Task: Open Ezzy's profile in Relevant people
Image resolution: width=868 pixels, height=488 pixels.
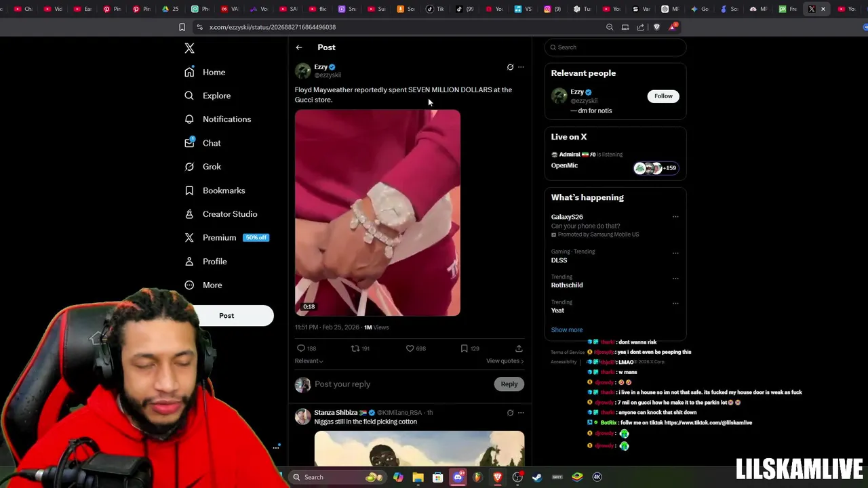Action: pyautogui.click(x=577, y=92)
